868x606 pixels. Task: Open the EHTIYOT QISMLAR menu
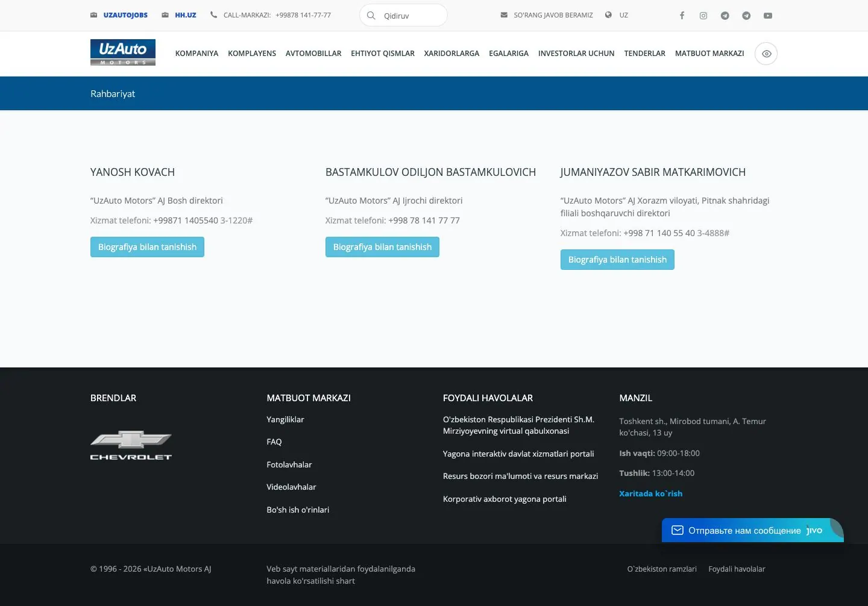[x=383, y=54]
